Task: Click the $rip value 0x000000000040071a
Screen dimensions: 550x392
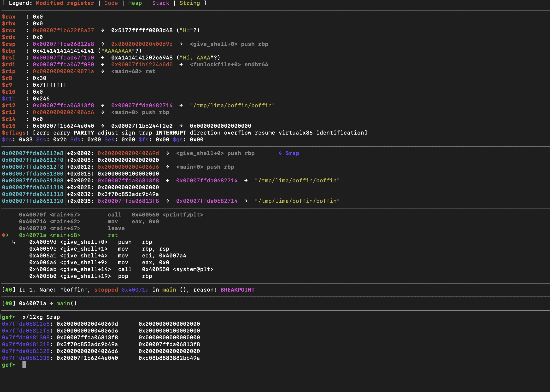Action: coord(63,71)
